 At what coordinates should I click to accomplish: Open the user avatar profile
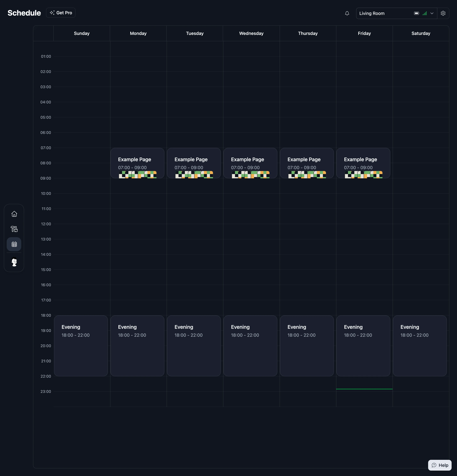pos(14,262)
